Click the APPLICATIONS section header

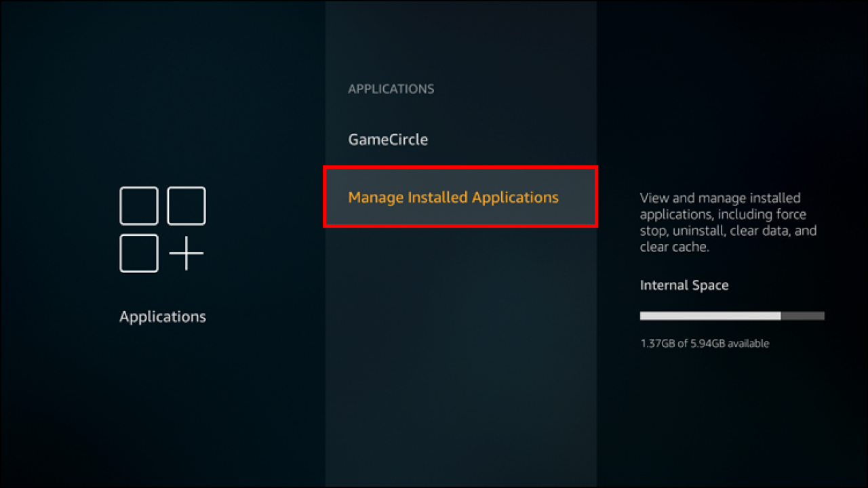391,88
